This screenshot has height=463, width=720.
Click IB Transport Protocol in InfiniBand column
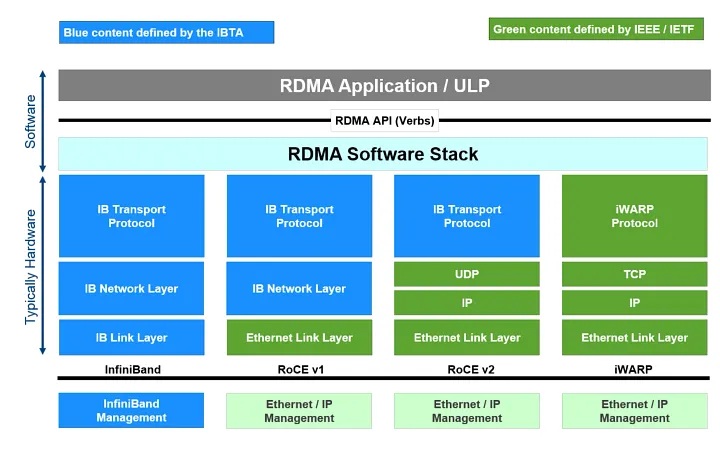(131, 216)
